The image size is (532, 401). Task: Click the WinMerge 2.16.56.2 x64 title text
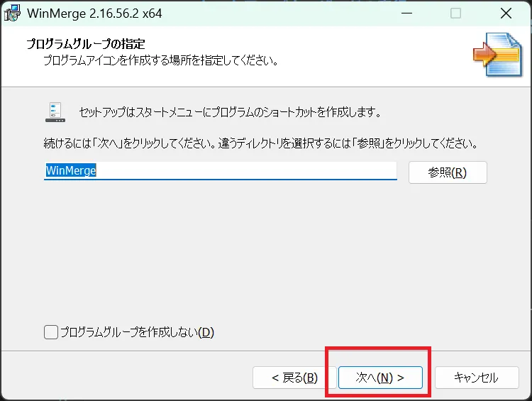pos(94,13)
